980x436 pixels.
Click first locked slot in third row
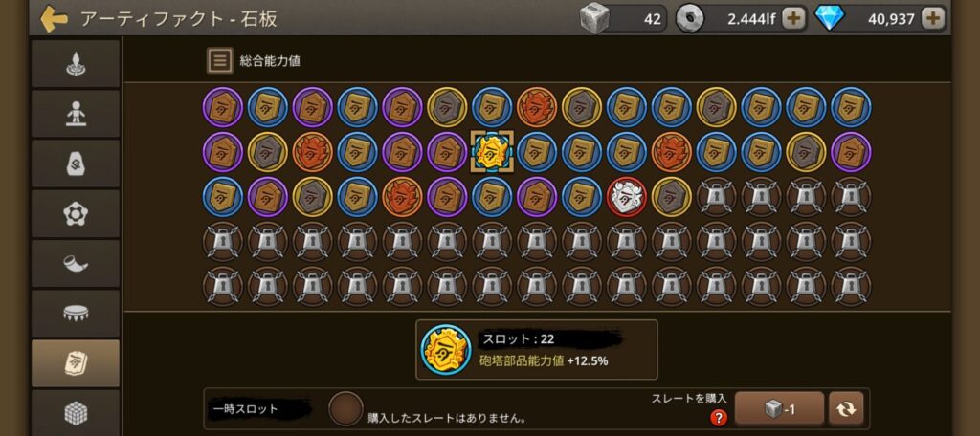pyautogui.click(x=716, y=197)
